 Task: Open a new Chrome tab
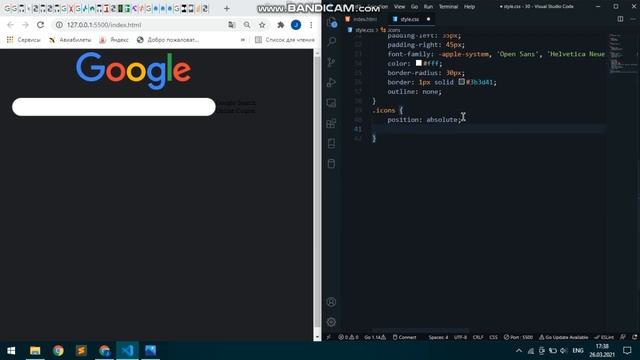click(x=227, y=8)
